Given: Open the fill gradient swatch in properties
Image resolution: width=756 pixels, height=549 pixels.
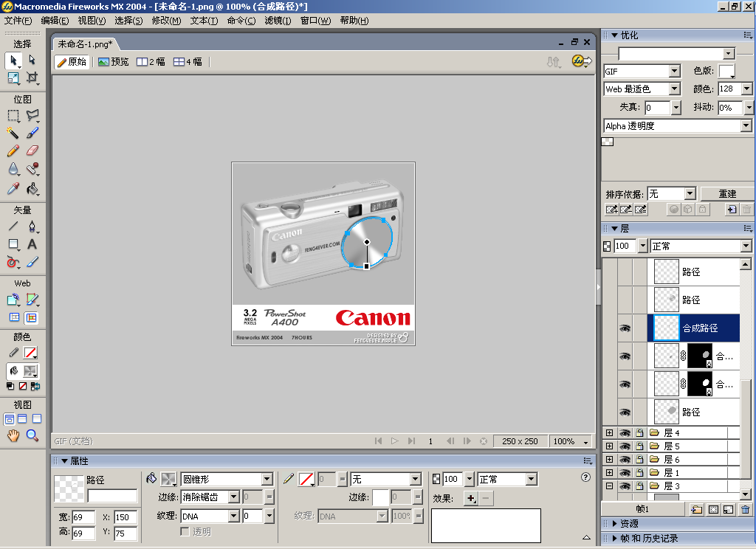Looking at the screenshot, I should (x=168, y=479).
